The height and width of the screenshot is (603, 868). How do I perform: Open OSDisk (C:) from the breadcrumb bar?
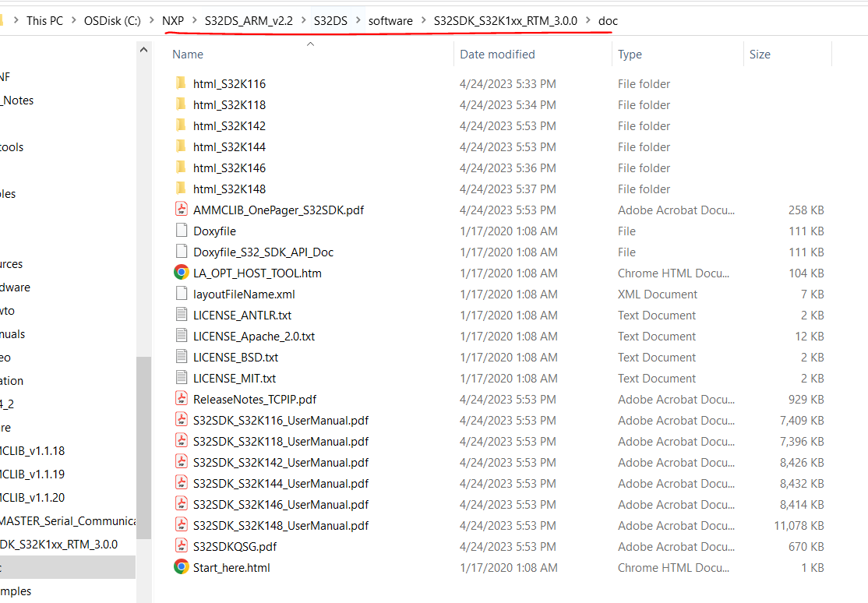[x=112, y=20]
